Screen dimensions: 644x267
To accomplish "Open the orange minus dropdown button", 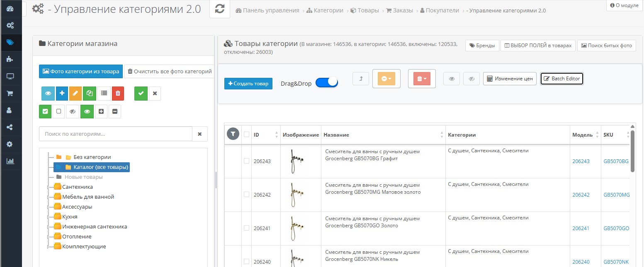I will 386,79.
